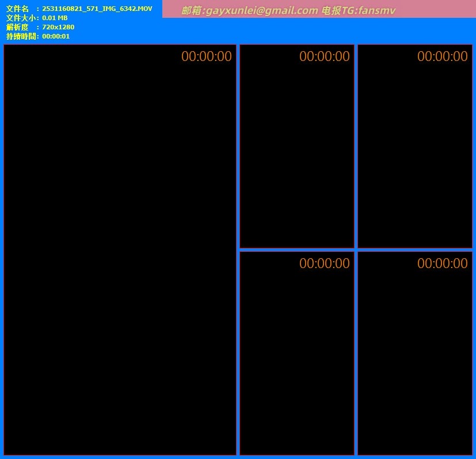Click the 解析度 label

[x=17, y=27]
